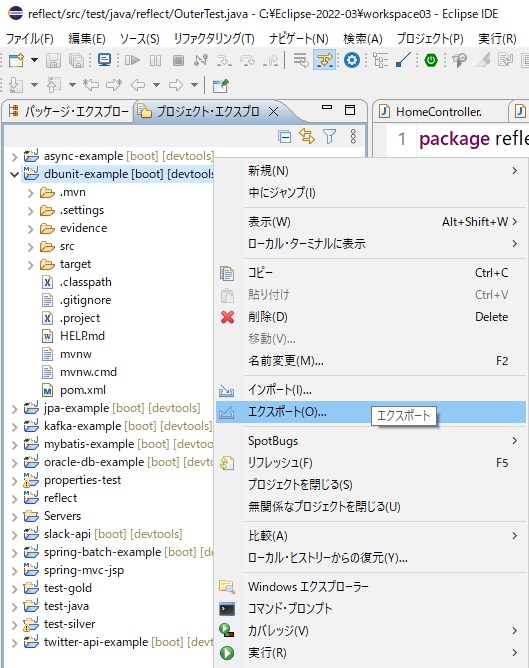Choose エクスポート(O)... from the context menu
529x668 pixels.
coord(371,412)
